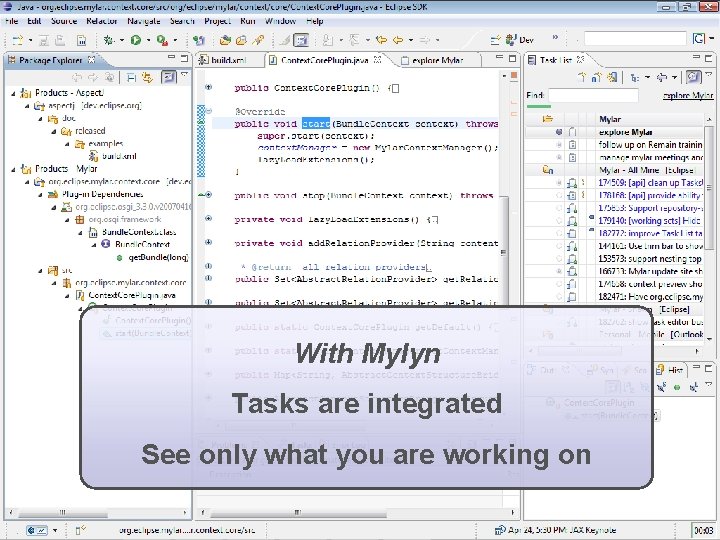720x540 pixels.
Task: Toggle activation of follow up on Remain task
Action: click(559, 145)
